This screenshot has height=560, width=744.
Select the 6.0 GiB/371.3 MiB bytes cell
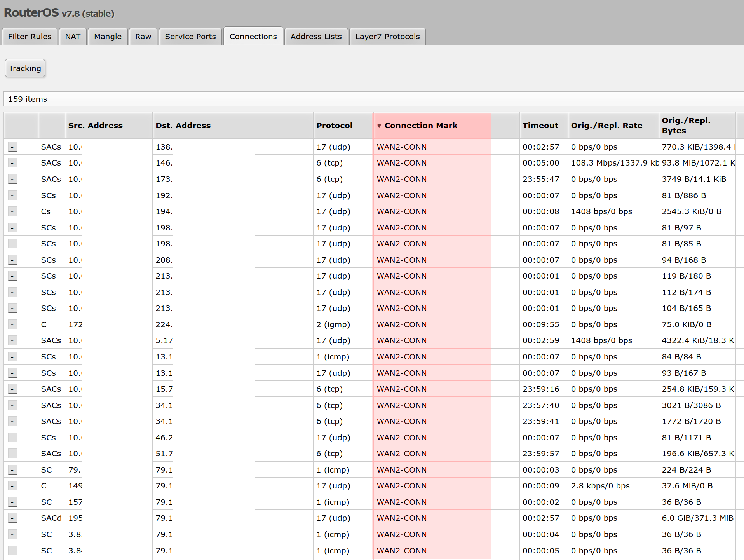[697, 518]
